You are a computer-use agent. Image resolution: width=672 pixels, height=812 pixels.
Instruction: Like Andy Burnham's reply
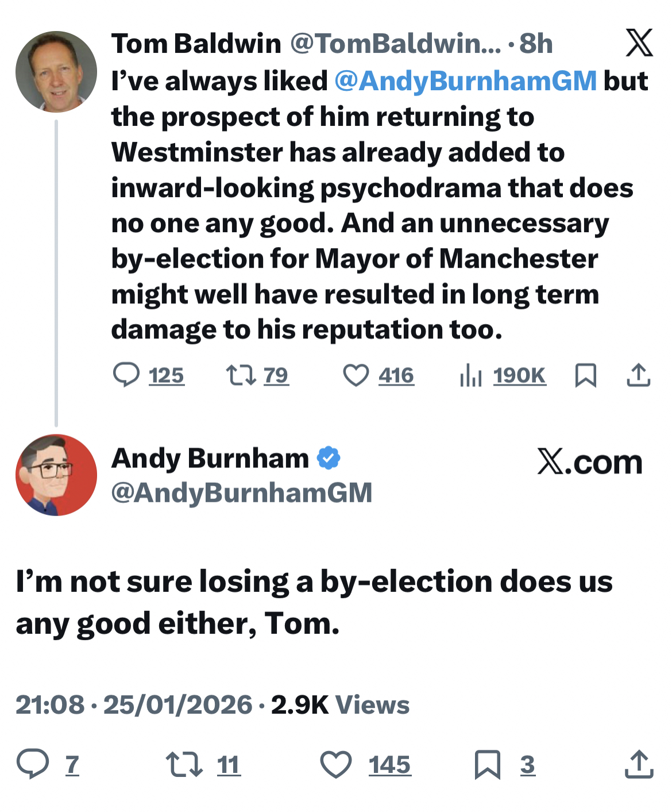(x=335, y=764)
